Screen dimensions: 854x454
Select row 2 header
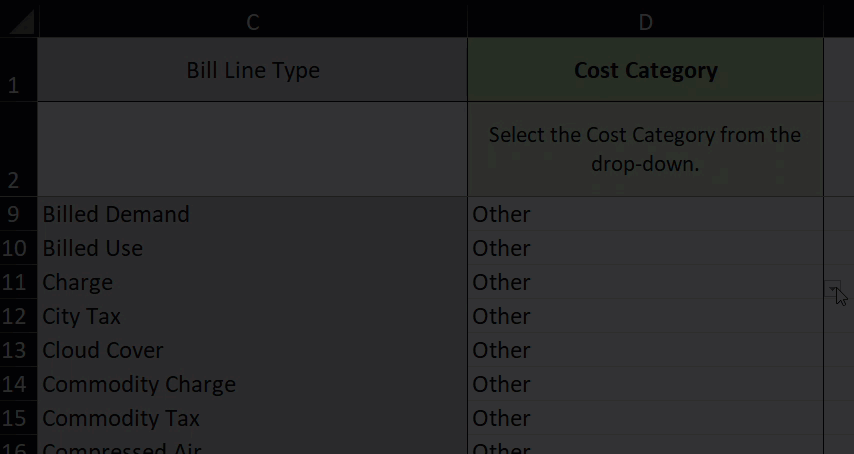click(19, 149)
